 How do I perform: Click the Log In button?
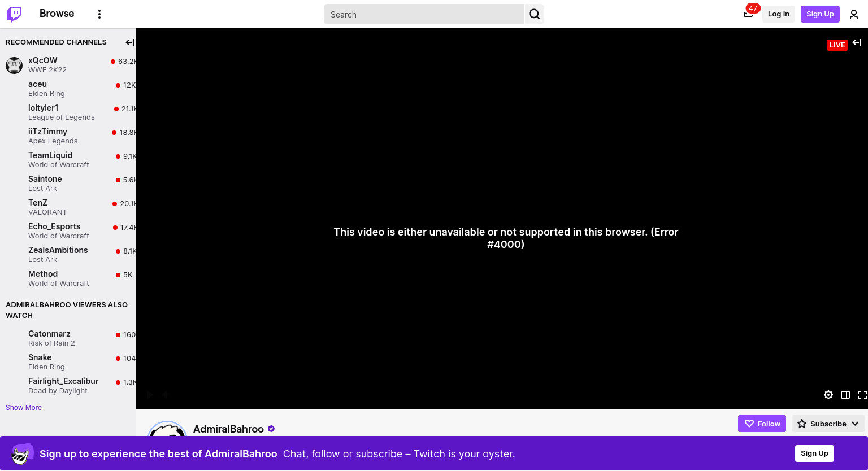coord(778,14)
